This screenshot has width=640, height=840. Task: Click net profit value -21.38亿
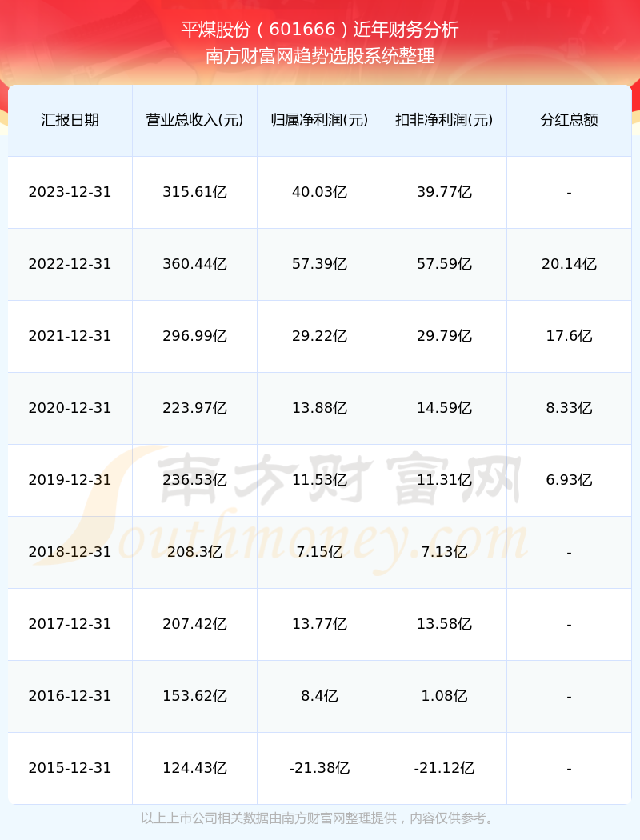[320, 768]
